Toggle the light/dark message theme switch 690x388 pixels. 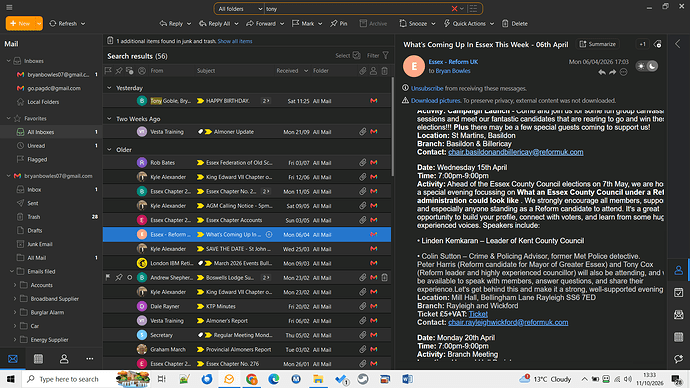point(647,66)
